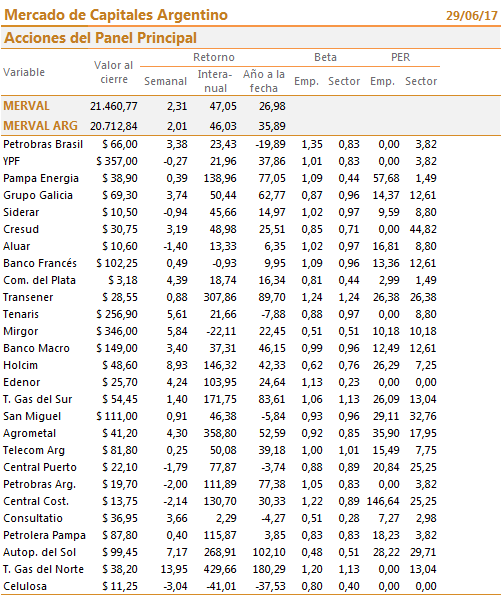
Task: Select the Holcim row name
Action: 20,365
